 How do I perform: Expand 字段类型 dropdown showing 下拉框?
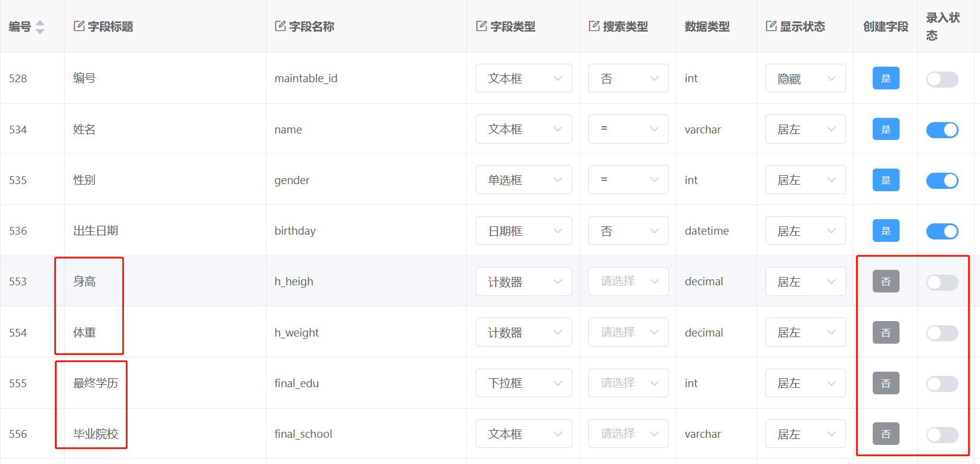tap(523, 384)
